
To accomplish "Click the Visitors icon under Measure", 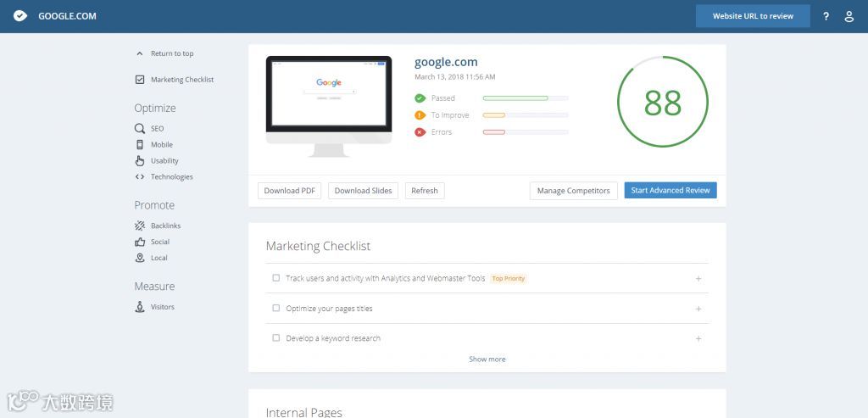I will (140, 307).
